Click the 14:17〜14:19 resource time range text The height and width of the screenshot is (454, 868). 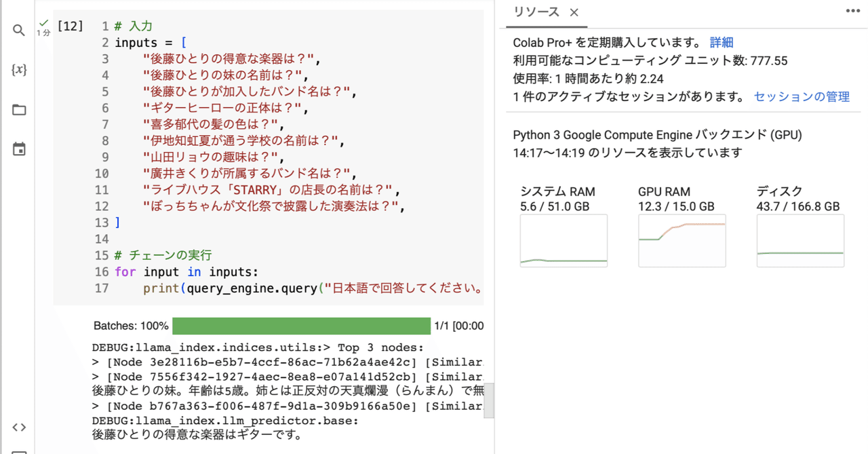point(627,153)
